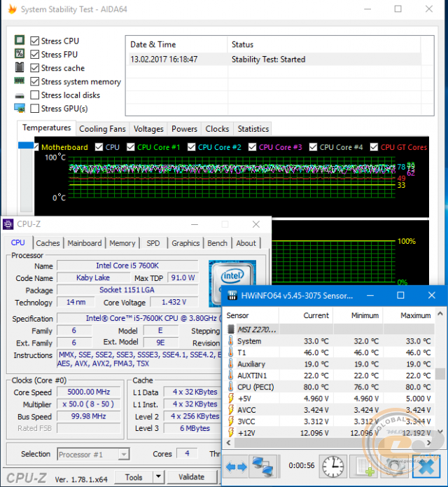
Task: Click the Validate button in CPU-Z
Action: 192,476
